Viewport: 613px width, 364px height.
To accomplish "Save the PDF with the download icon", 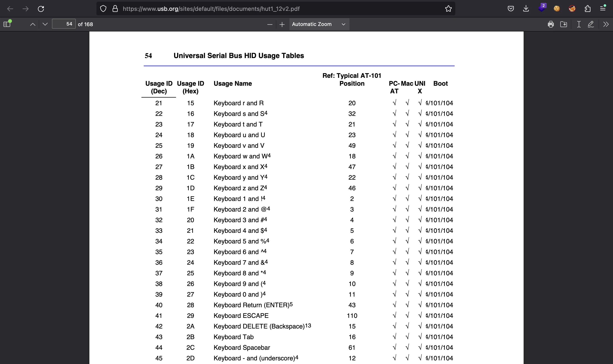I will tap(563, 24).
